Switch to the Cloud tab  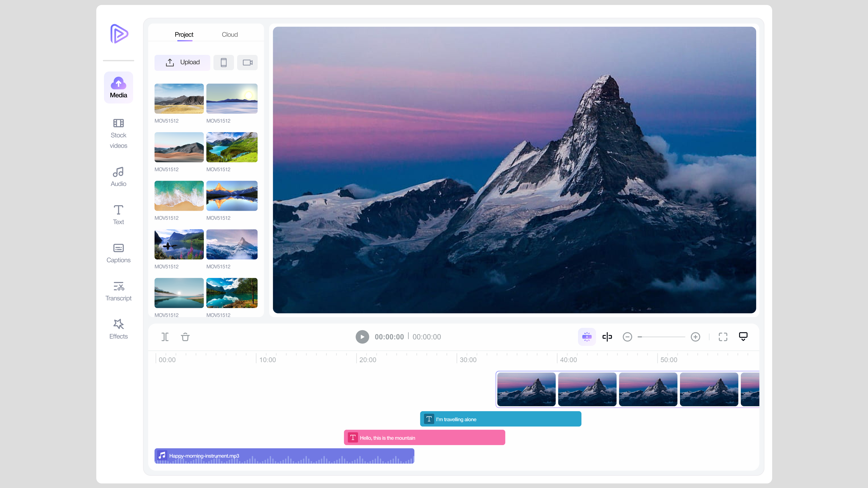pos(229,34)
